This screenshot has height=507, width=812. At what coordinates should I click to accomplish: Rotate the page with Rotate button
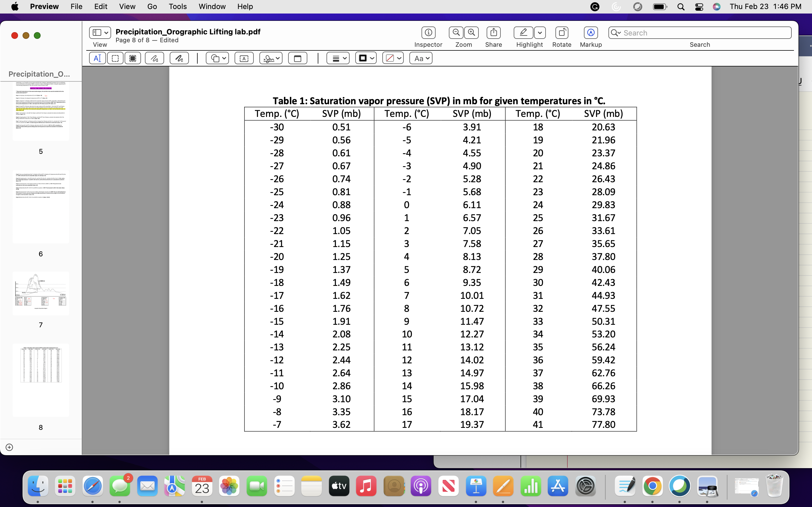coord(562,32)
